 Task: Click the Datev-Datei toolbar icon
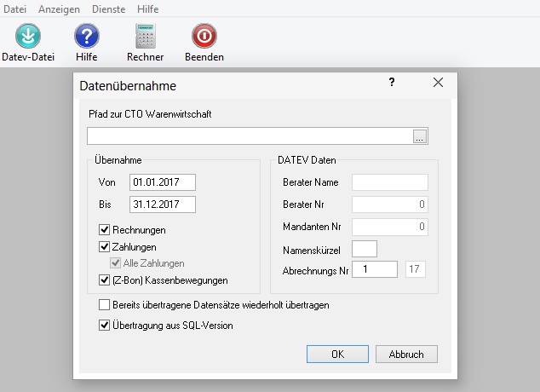[28, 37]
